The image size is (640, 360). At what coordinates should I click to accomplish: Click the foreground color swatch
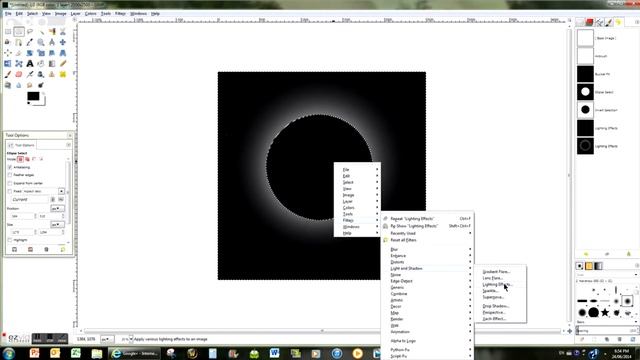point(33,96)
